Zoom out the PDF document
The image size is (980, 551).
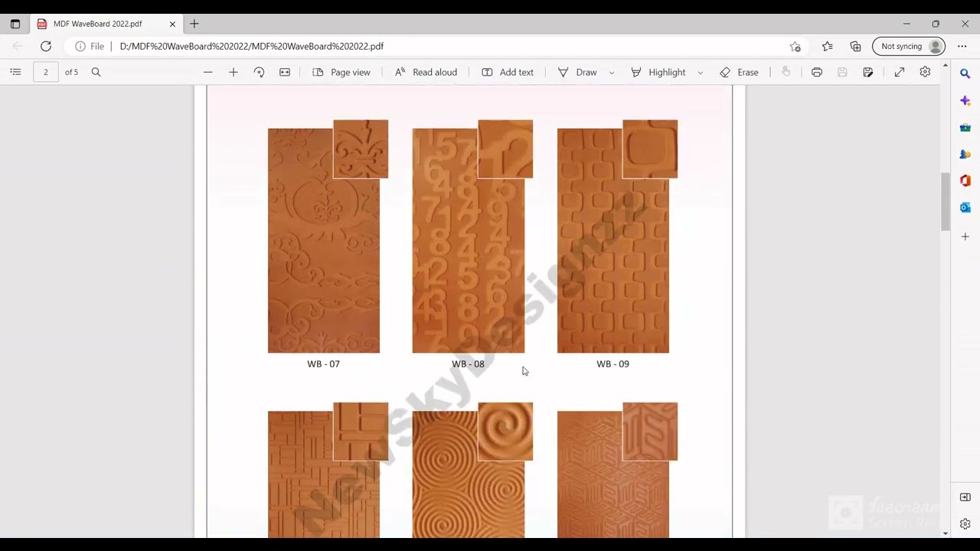click(x=207, y=72)
